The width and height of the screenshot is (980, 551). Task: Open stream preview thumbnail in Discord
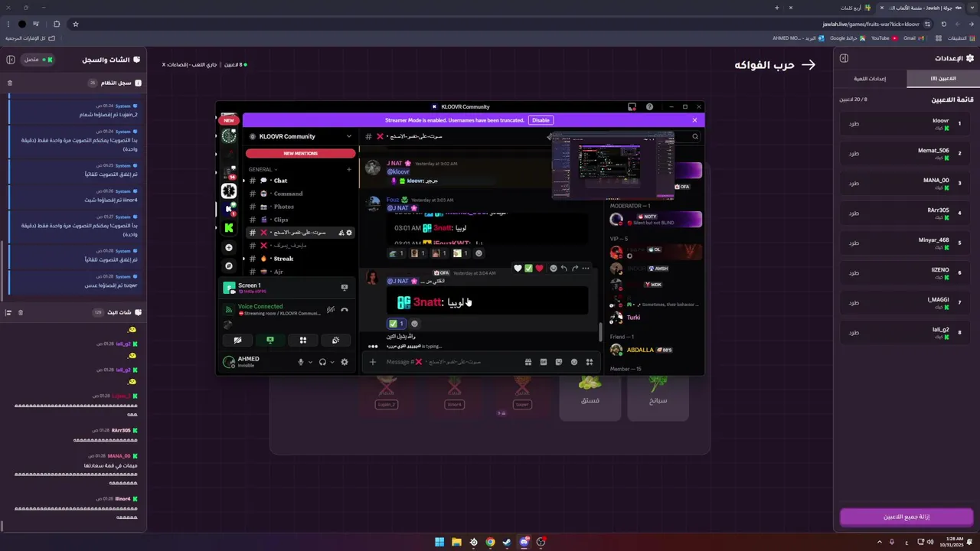click(x=612, y=165)
